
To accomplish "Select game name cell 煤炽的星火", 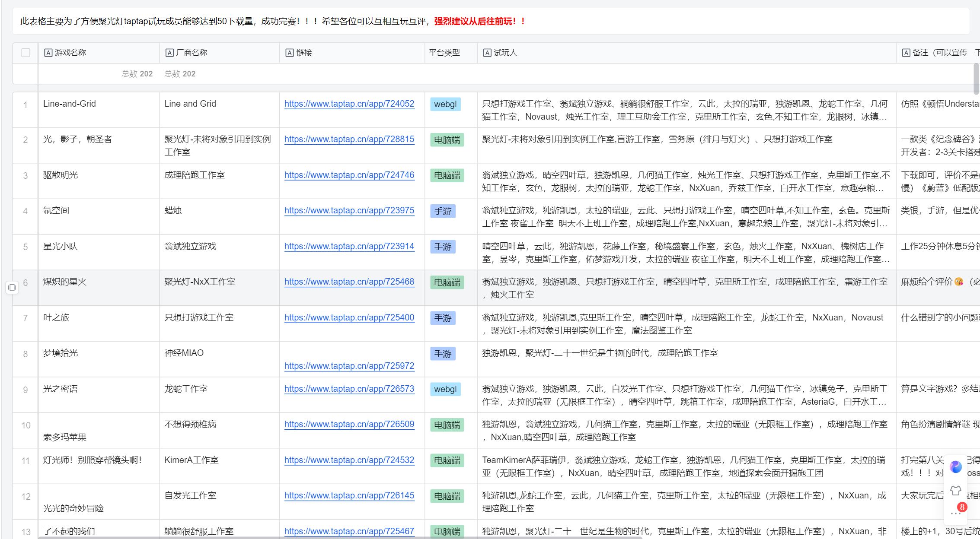I will click(99, 288).
